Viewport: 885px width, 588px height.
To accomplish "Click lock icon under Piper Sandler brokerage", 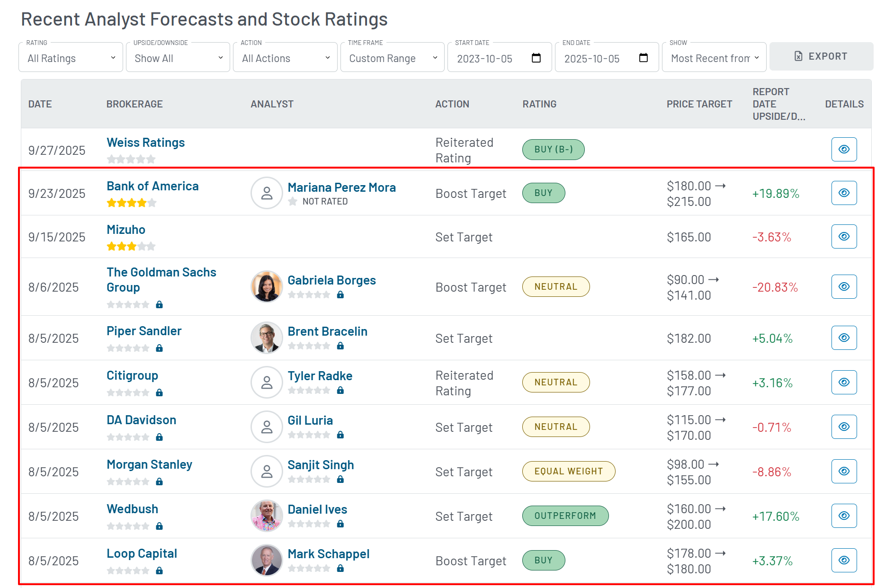I will click(159, 348).
